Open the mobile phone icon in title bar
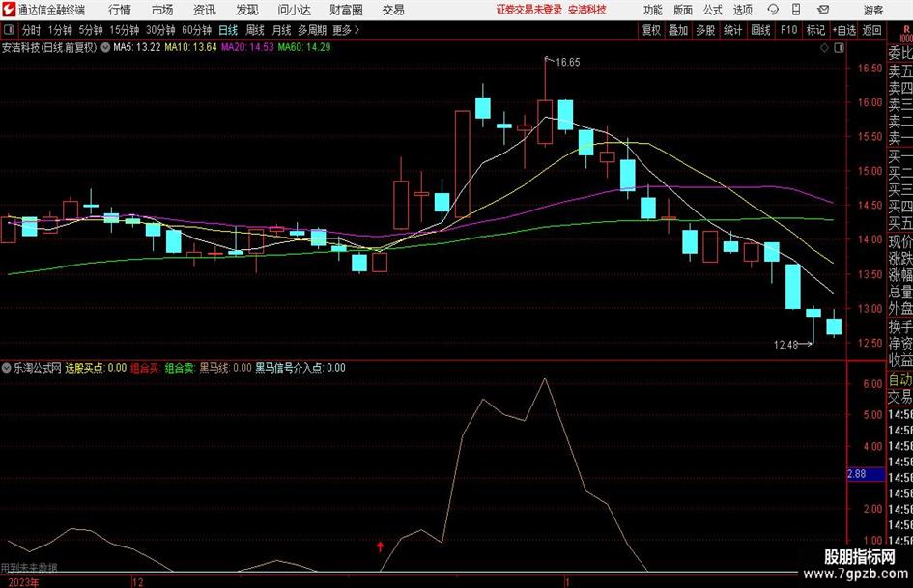This screenshot has width=913, height=588. (796, 10)
